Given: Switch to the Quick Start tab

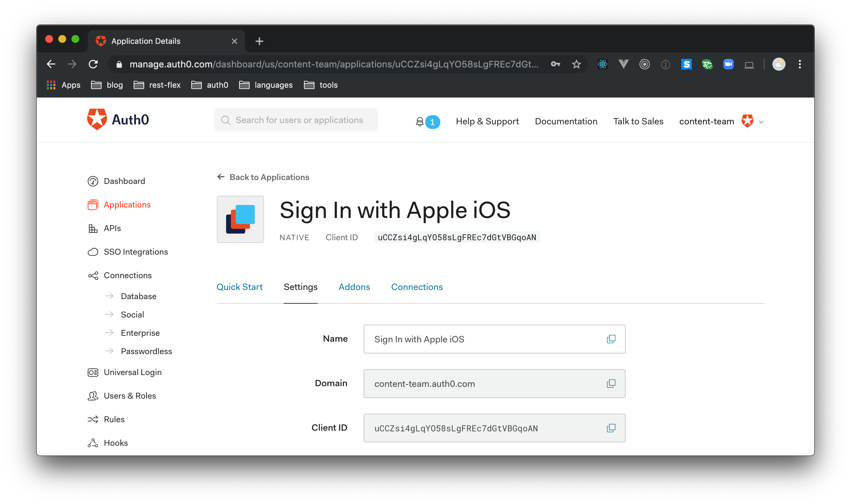Looking at the screenshot, I should coord(239,287).
